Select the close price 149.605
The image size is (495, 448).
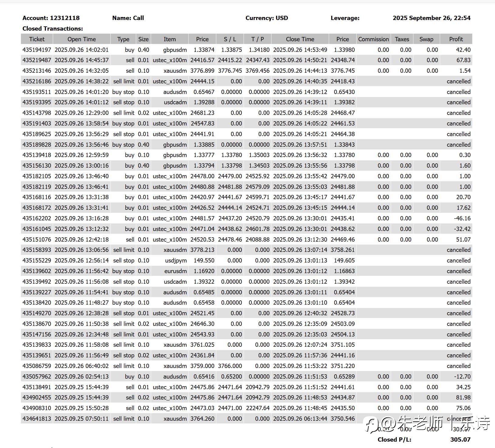(344, 260)
